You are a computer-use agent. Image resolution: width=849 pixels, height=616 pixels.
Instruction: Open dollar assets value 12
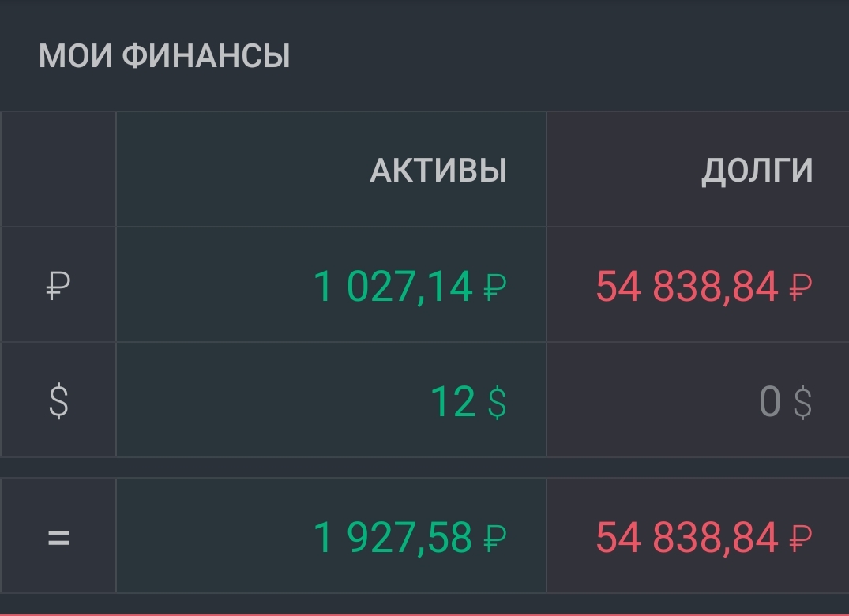click(453, 402)
